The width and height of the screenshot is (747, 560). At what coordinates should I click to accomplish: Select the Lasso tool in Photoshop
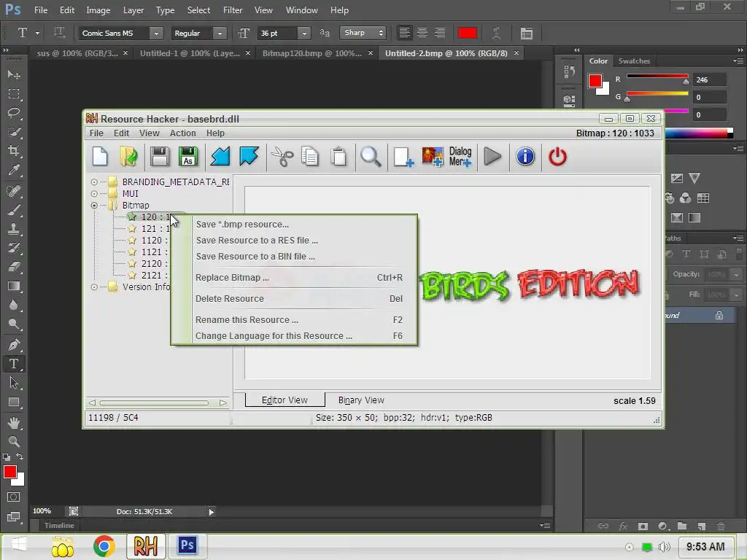[x=14, y=113]
